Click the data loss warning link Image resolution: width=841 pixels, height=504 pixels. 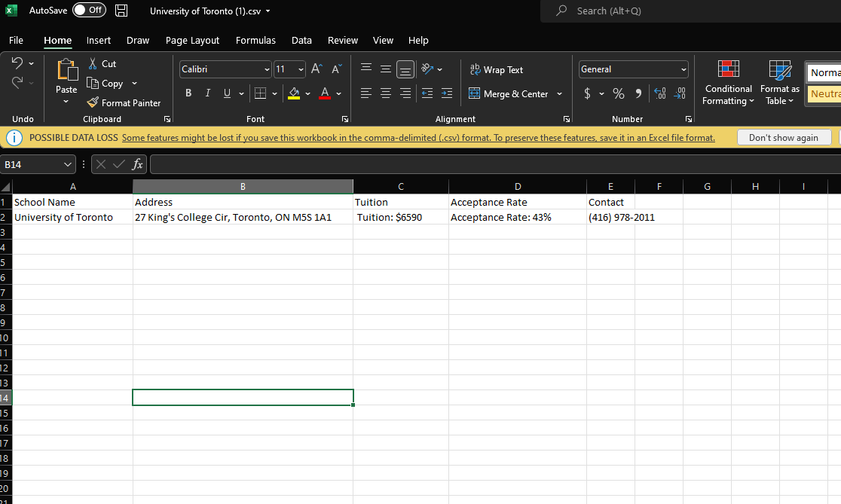click(x=418, y=138)
